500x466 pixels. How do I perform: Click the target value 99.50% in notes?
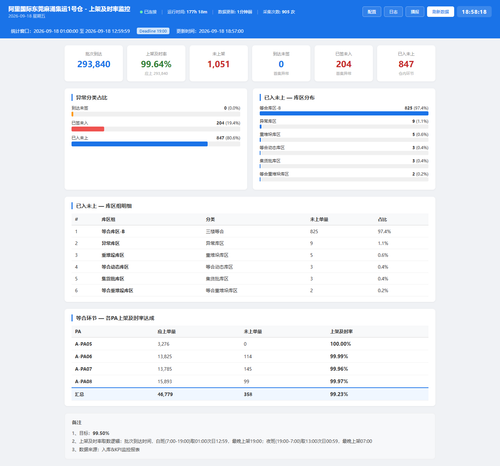[x=101, y=433]
